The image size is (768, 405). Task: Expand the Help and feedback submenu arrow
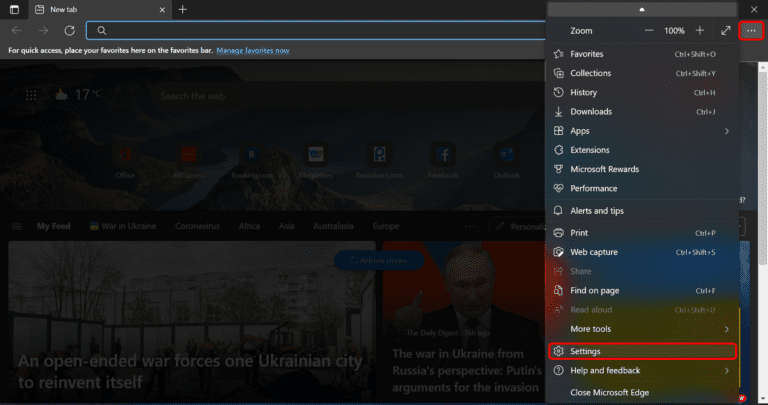727,371
